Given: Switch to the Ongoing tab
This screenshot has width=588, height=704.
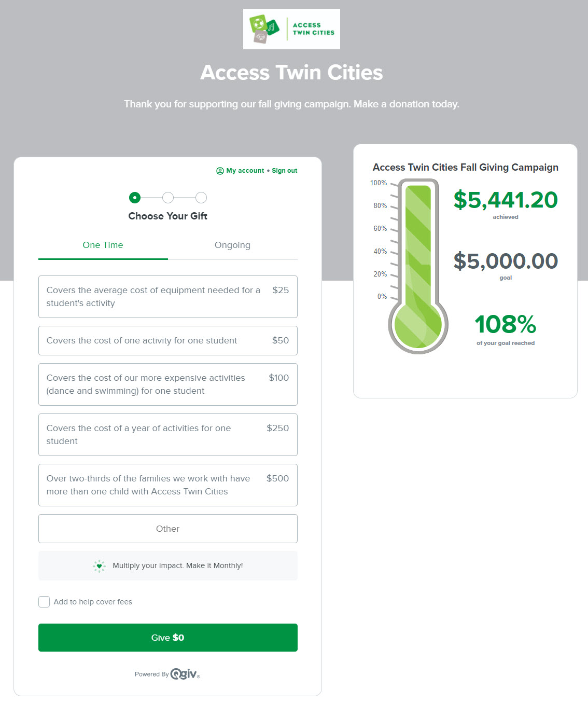Looking at the screenshot, I should 233,245.
